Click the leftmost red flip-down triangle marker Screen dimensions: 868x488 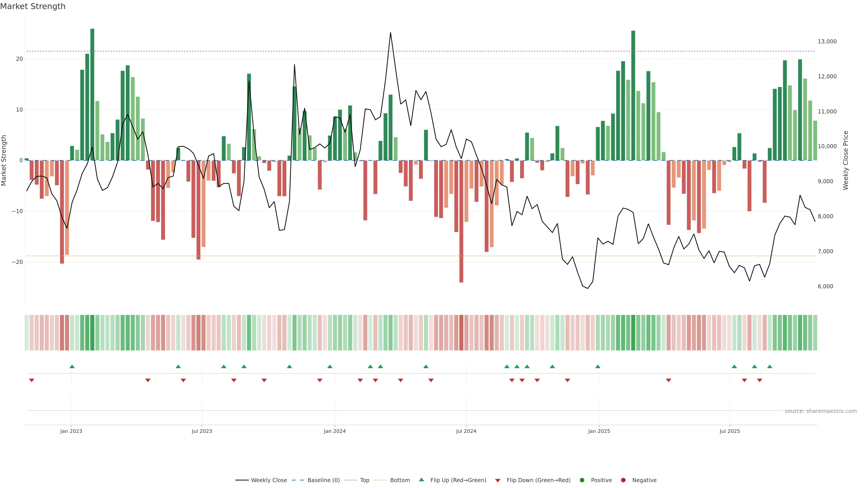pyautogui.click(x=32, y=380)
